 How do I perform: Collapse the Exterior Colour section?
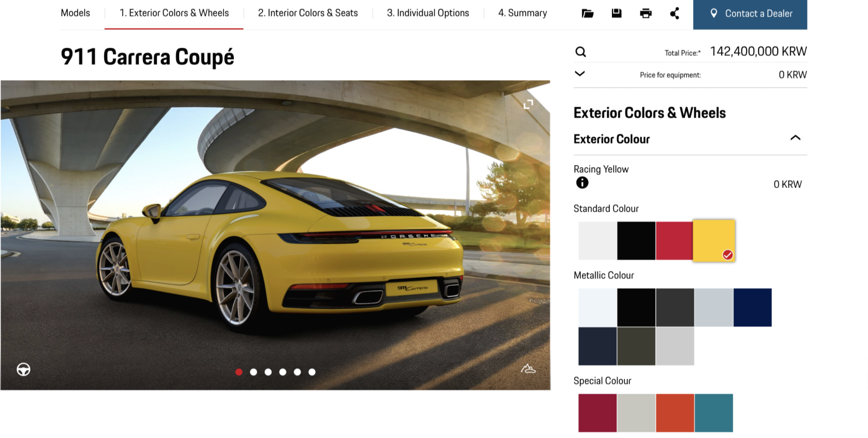click(795, 138)
